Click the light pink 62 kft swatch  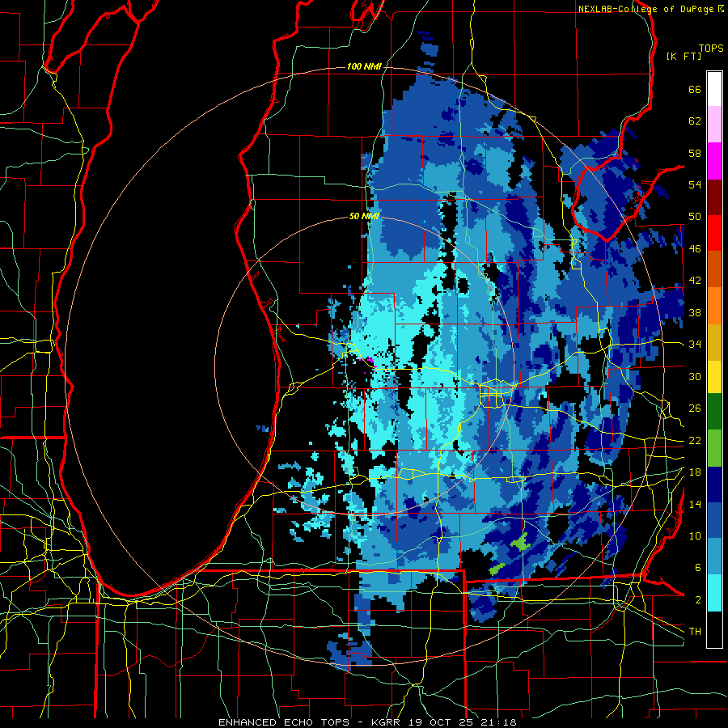[714, 125]
